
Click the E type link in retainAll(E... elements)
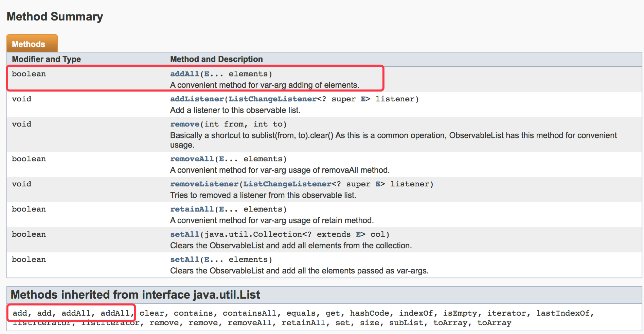tap(221, 209)
